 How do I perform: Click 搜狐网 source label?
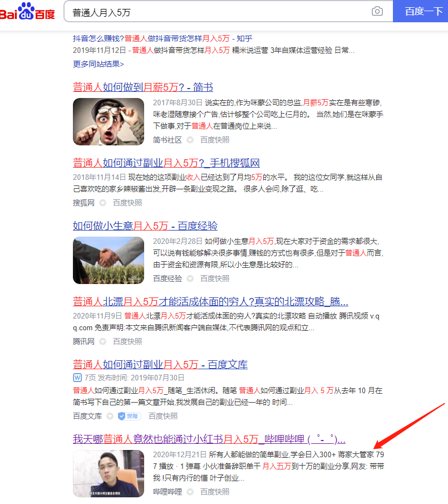point(83,203)
